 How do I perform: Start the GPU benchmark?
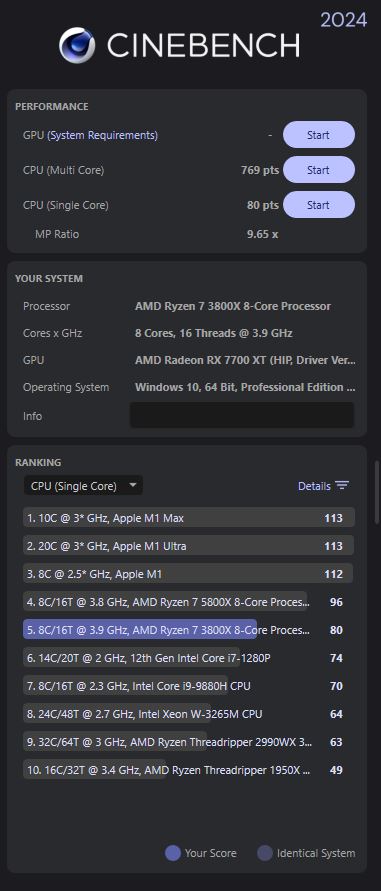(318, 135)
